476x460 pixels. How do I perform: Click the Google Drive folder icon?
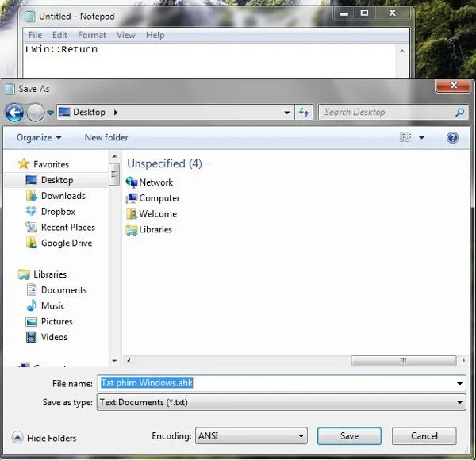tap(31, 243)
